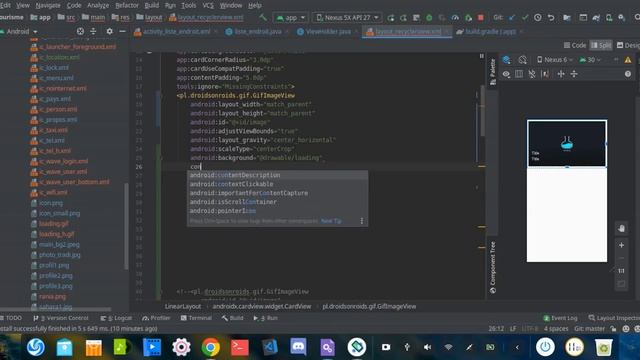The width and height of the screenshot is (640, 360).
Task: Click the card preview thumbnail in the design pane
Action: coord(567,143)
